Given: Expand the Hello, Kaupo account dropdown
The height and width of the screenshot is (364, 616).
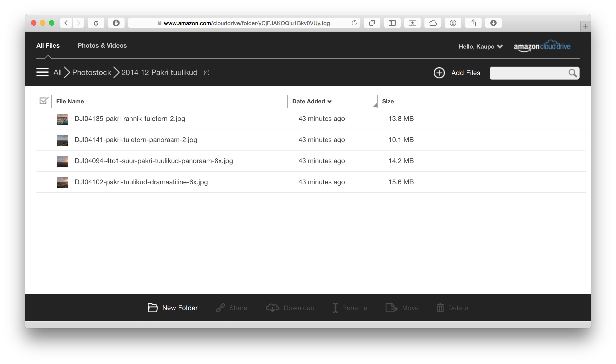Looking at the screenshot, I should pos(480,46).
